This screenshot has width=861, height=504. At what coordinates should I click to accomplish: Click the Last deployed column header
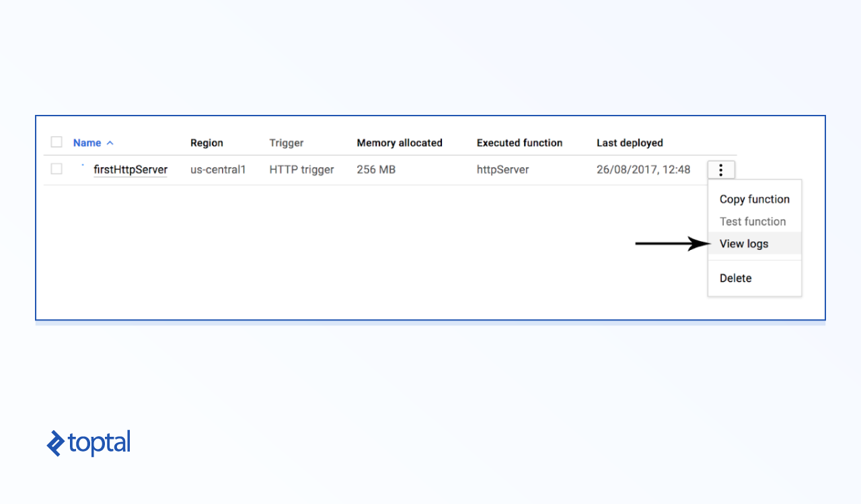[x=630, y=142]
